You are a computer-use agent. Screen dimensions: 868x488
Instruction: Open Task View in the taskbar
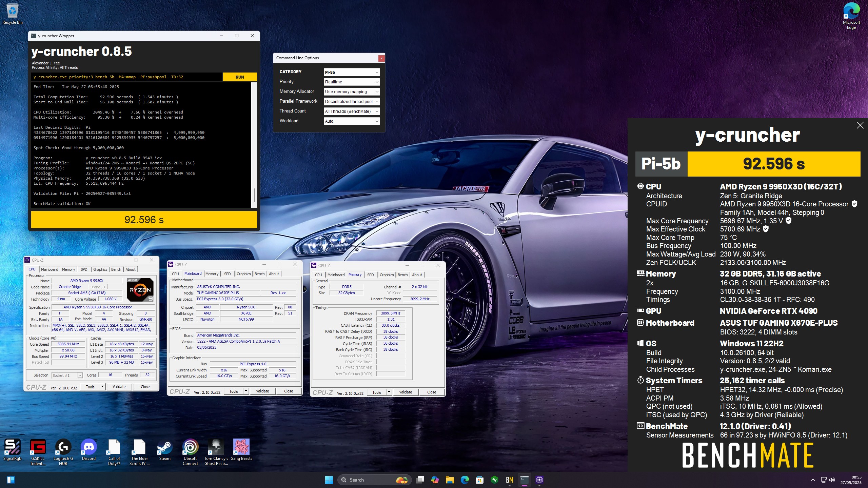point(420,480)
